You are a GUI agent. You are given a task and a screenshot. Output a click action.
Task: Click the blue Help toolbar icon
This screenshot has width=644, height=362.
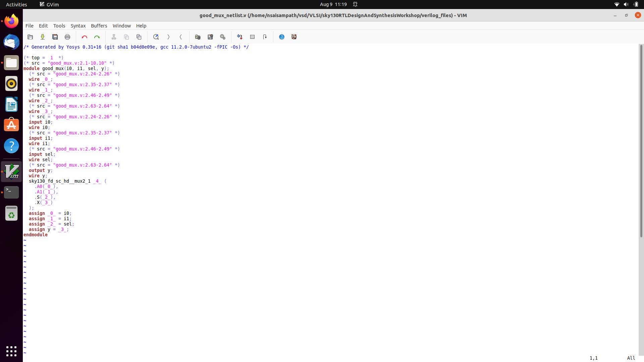tap(282, 37)
